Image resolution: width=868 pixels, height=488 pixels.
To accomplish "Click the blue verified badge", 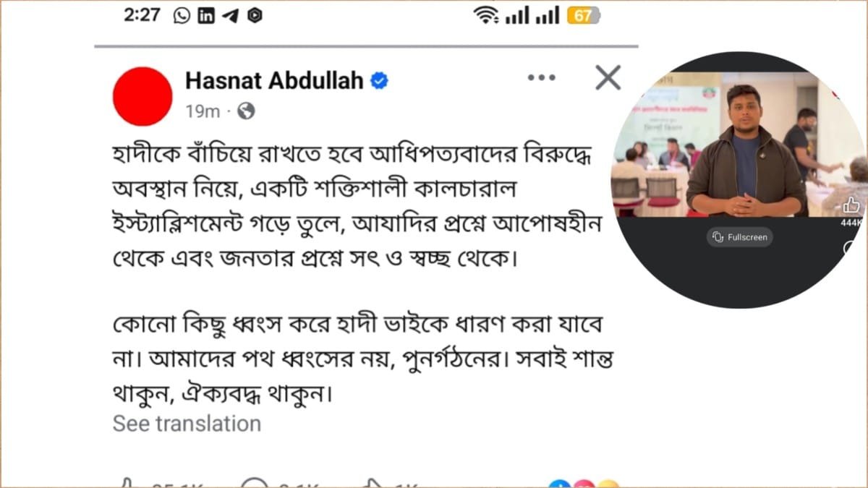I will pos(380,81).
